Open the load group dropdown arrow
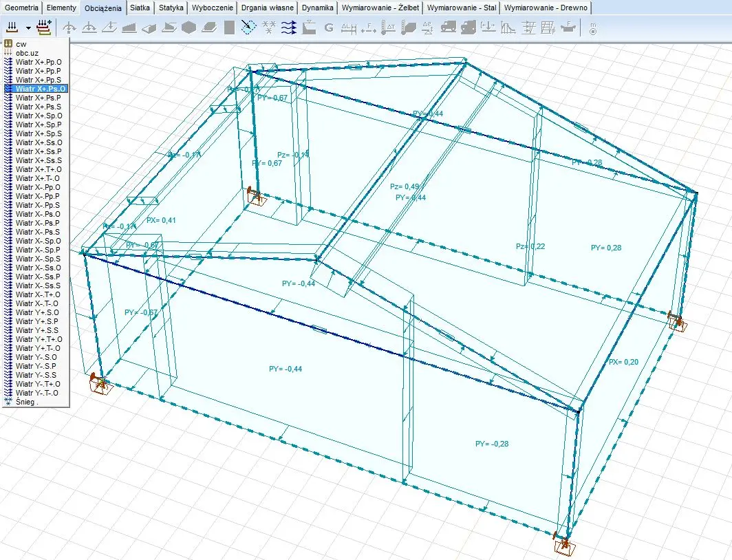The width and height of the screenshot is (732, 560). click(28, 28)
